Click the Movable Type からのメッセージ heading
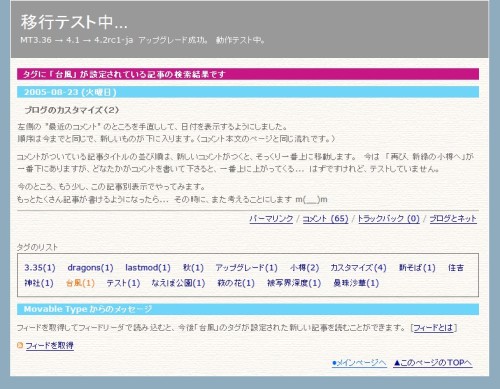The image size is (500, 389). click(248, 309)
